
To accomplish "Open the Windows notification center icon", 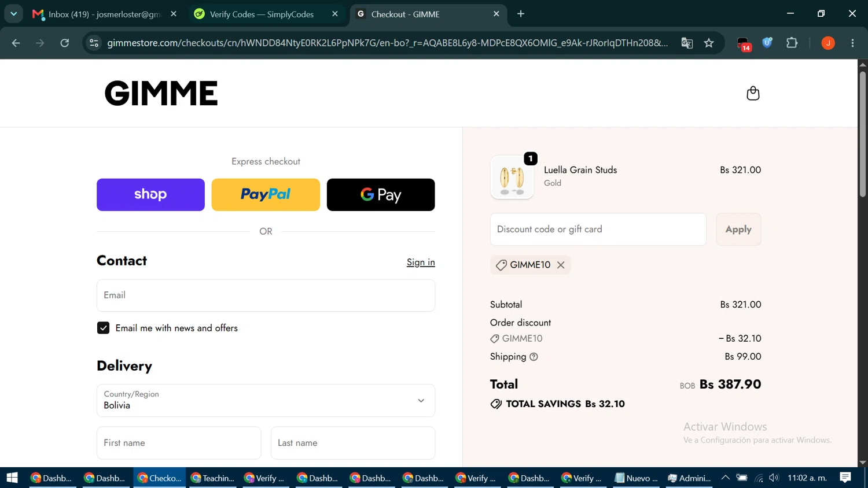I will 845,478.
